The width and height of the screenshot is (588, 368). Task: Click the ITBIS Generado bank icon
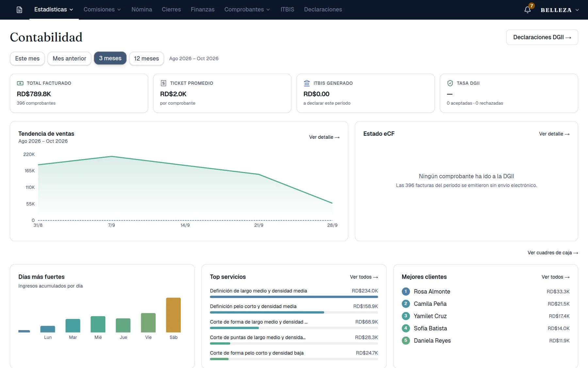pos(307,83)
